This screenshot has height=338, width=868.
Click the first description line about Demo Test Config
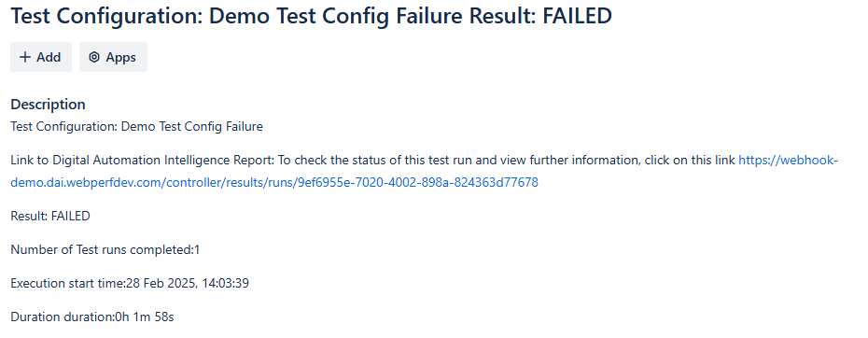[136, 126]
